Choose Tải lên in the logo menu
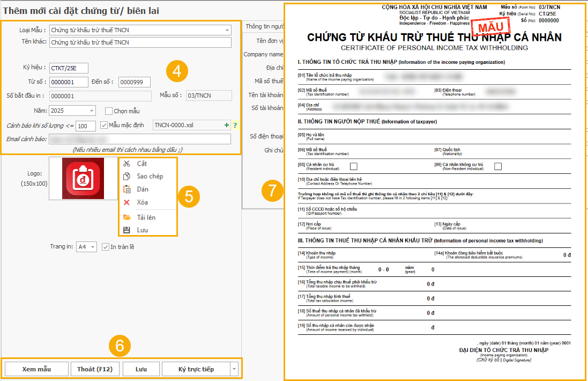The image size is (588, 381). (x=146, y=217)
